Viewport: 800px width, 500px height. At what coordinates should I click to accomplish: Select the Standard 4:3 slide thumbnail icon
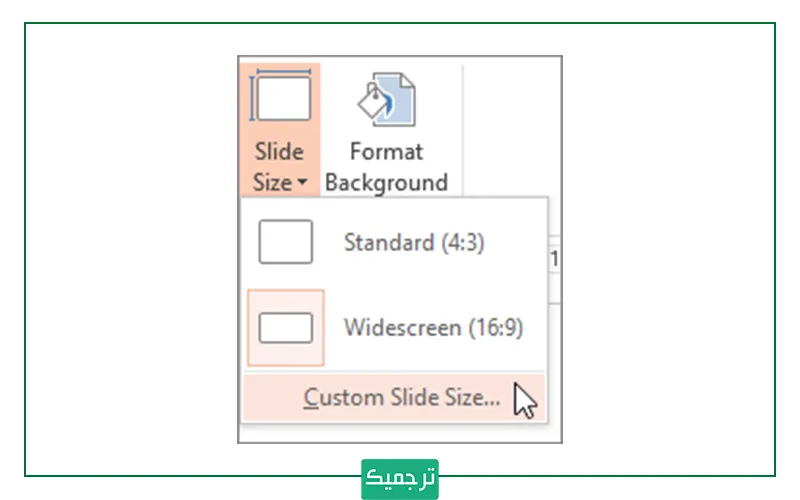[286, 242]
